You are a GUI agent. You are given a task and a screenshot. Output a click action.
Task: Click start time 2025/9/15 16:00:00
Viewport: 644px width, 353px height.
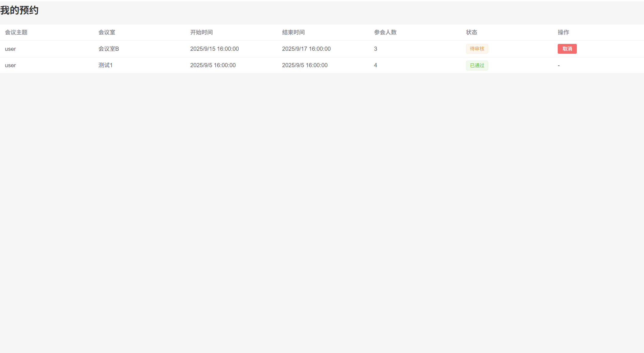(214, 49)
